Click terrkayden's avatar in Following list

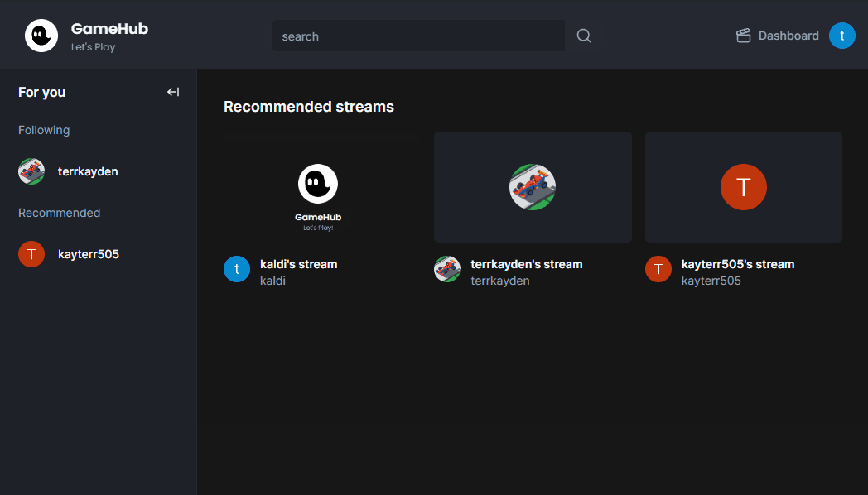31,171
